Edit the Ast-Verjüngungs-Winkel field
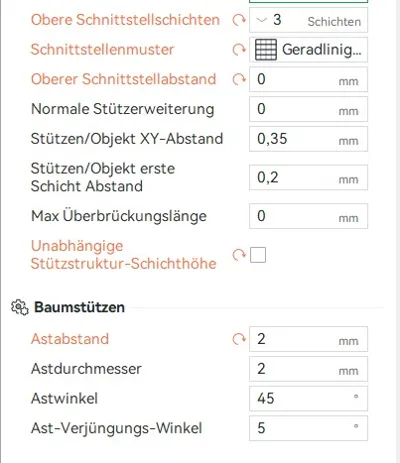 point(308,428)
